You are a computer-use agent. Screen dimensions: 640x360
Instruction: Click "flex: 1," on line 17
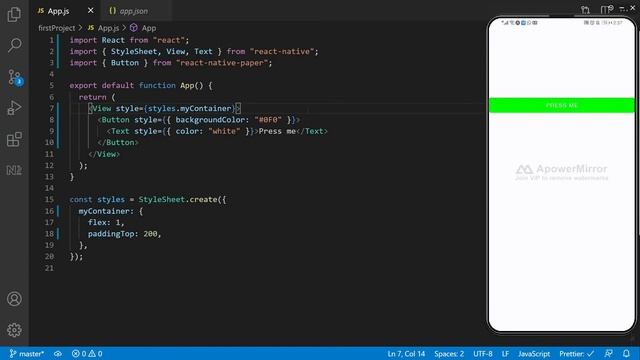(106, 222)
